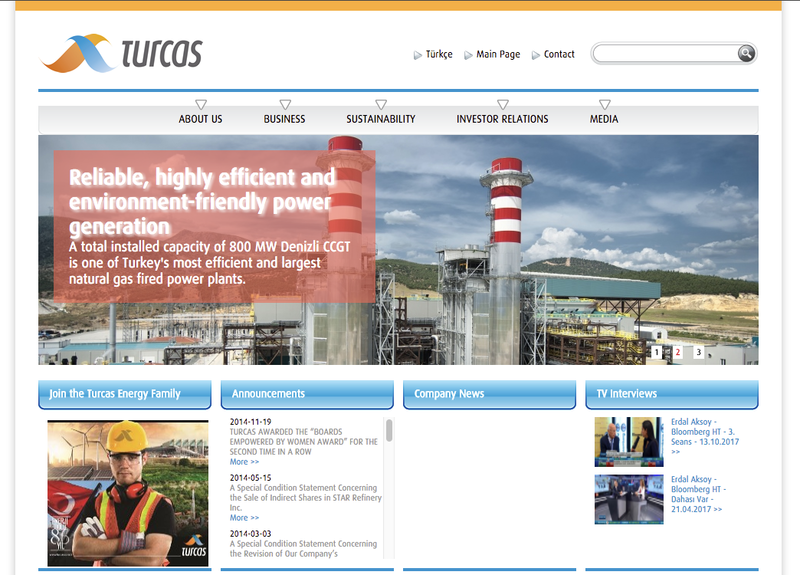Open the Contact link
800x575 pixels.
pyautogui.click(x=559, y=55)
